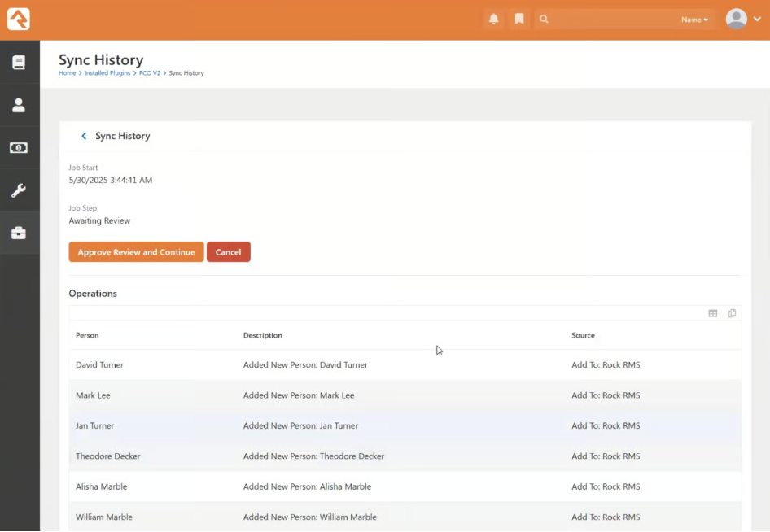Select the Theodore Decker operation row
The width and height of the screenshot is (770, 532).
pos(405,456)
